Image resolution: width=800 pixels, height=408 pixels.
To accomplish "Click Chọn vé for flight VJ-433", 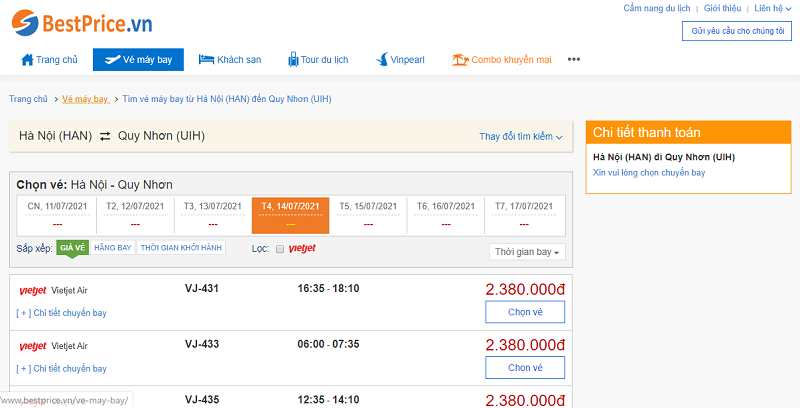I will click(x=525, y=368).
